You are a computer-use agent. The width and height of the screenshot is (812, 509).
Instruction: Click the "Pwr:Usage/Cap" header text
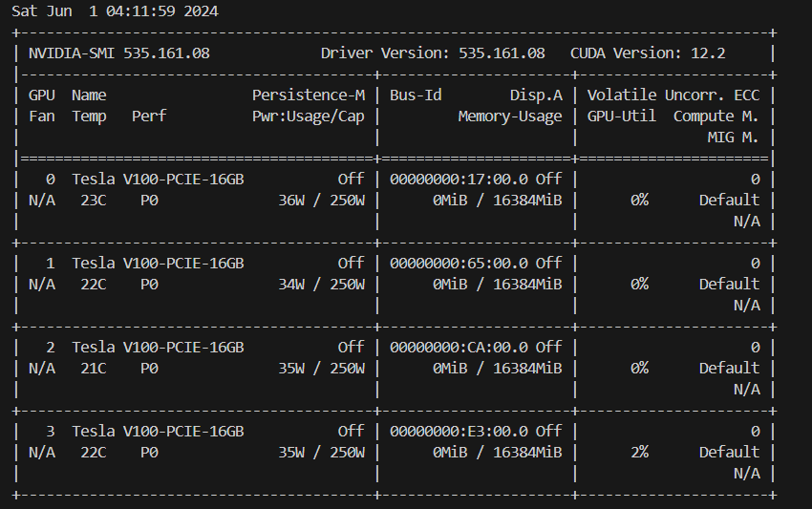pyautogui.click(x=309, y=117)
